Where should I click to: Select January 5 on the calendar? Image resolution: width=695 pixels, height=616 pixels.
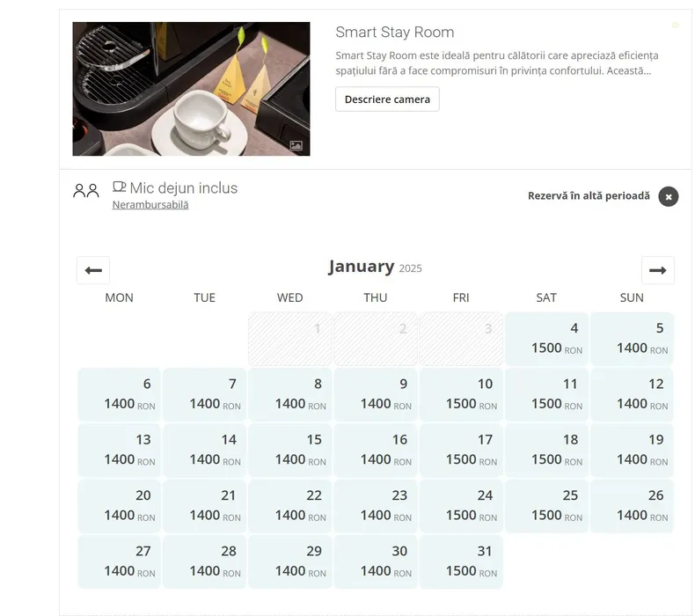click(632, 339)
